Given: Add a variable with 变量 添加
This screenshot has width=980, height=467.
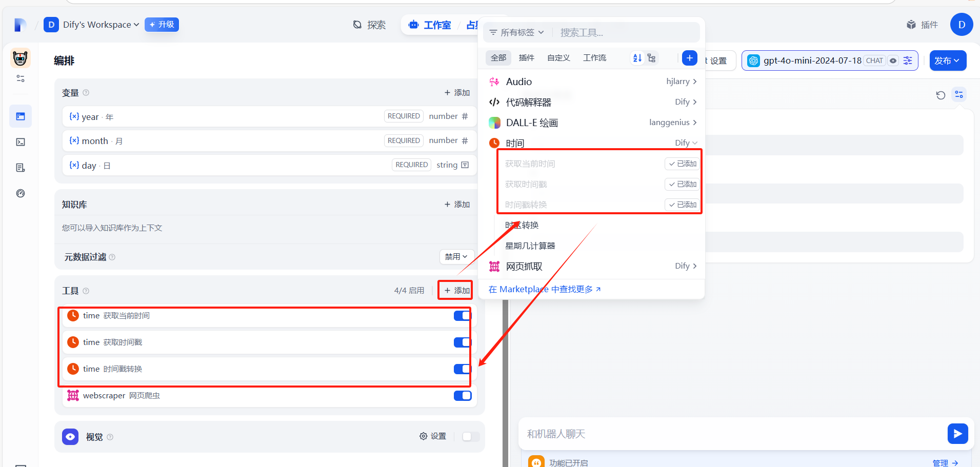Looking at the screenshot, I should (457, 93).
